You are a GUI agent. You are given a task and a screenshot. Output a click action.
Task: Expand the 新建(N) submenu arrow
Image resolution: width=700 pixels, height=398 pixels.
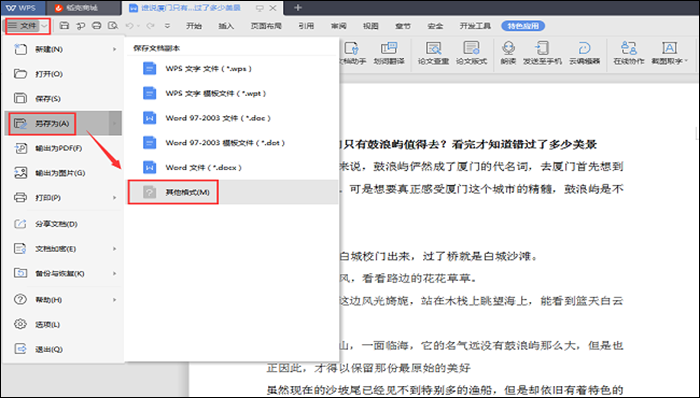[x=115, y=49]
